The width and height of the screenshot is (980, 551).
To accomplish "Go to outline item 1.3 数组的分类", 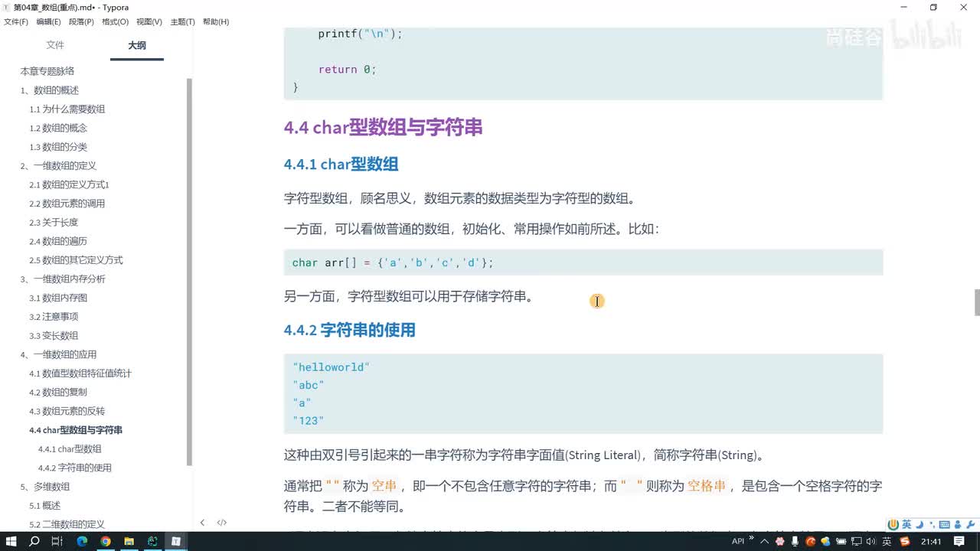I will pyautogui.click(x=58, y=147).
